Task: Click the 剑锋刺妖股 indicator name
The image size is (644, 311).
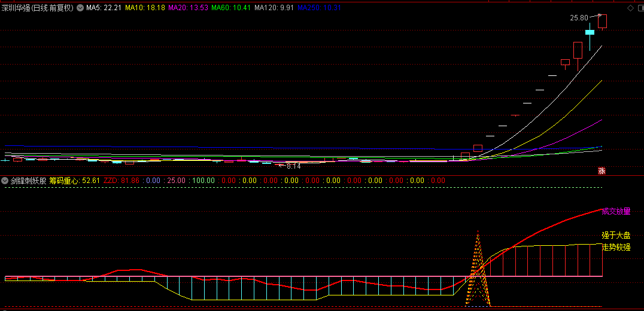Action: [28, 181]
